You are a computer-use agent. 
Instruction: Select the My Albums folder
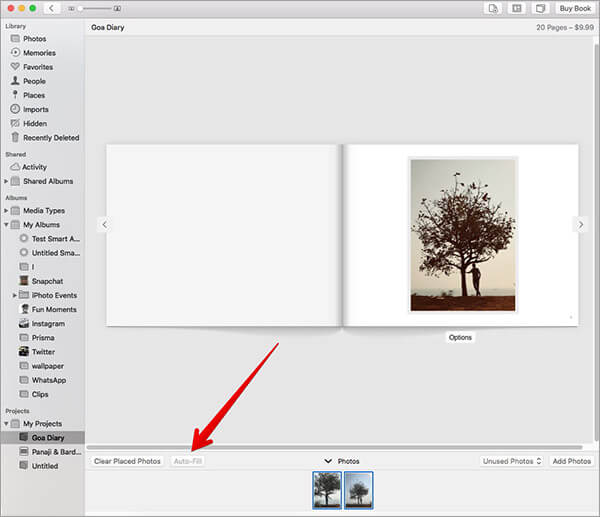tap(41, 225)
